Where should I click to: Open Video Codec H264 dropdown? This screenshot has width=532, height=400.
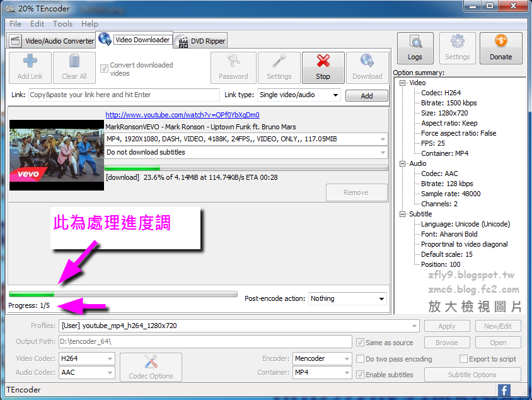(87, 358)
